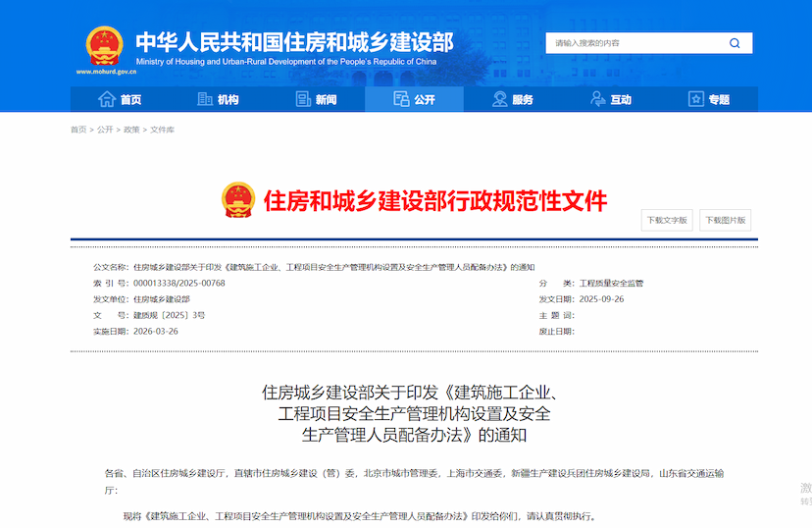
Task: Click the 下载图片版 button
Action: (x=727, y=220)
